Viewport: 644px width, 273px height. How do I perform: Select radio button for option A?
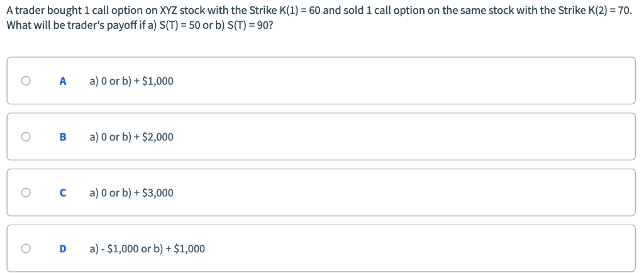[25, 81]
